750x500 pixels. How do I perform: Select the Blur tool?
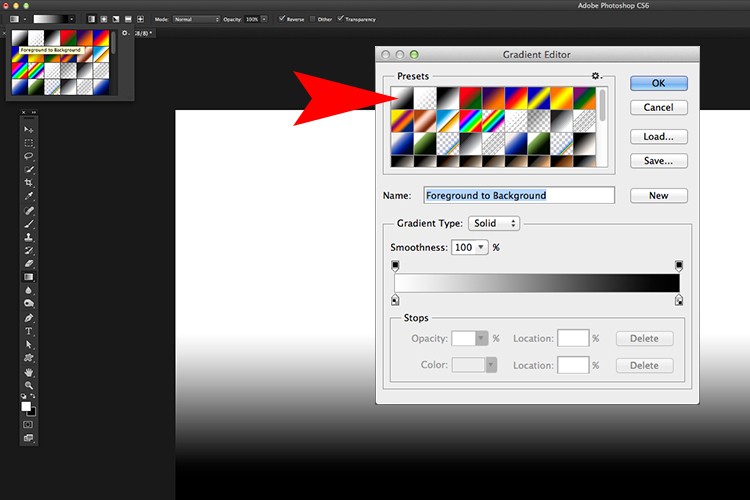click(x=29, y=290)
